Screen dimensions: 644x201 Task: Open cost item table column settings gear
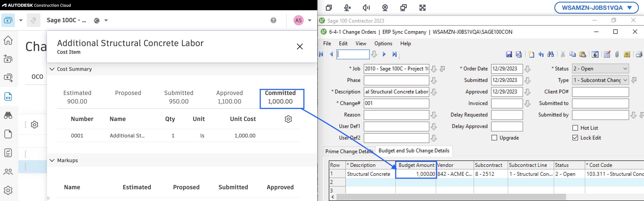coord(288,119)
